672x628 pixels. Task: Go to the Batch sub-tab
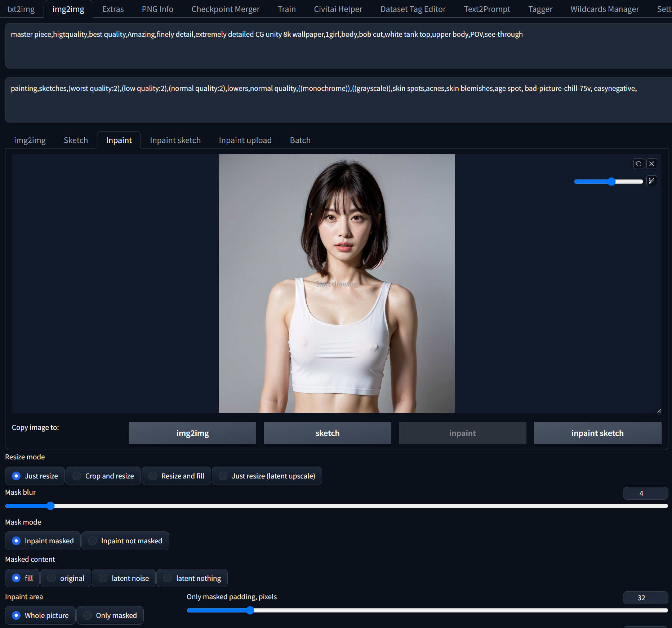(x=300, y=140)
